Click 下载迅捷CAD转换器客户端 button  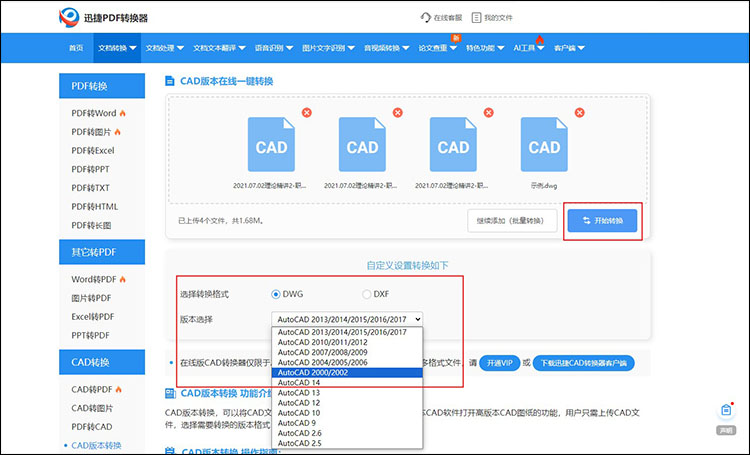(583, 363)
